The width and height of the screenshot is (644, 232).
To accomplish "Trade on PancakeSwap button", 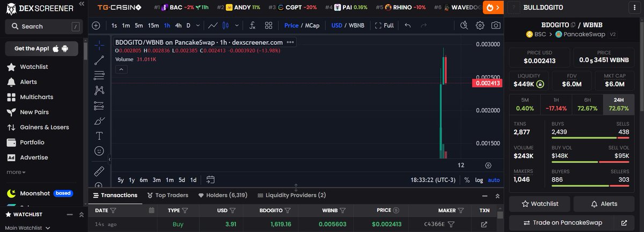I will pos(561,222).
